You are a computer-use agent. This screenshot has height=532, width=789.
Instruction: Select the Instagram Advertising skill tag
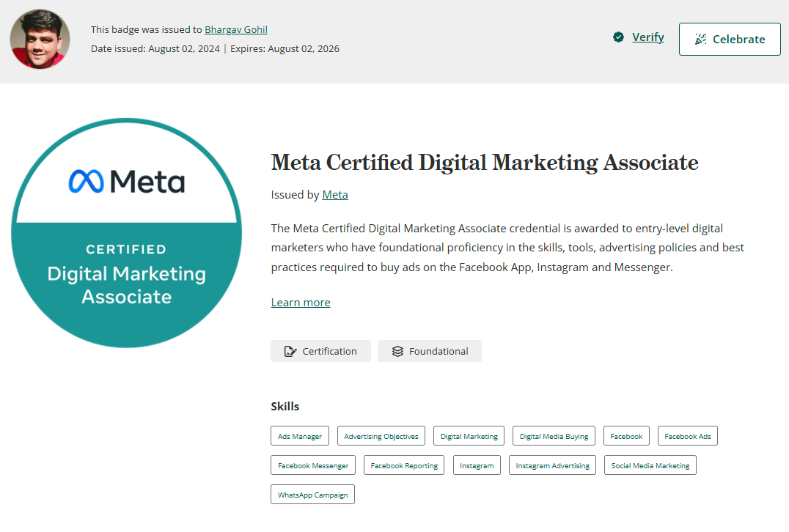[x=552, y=465]
